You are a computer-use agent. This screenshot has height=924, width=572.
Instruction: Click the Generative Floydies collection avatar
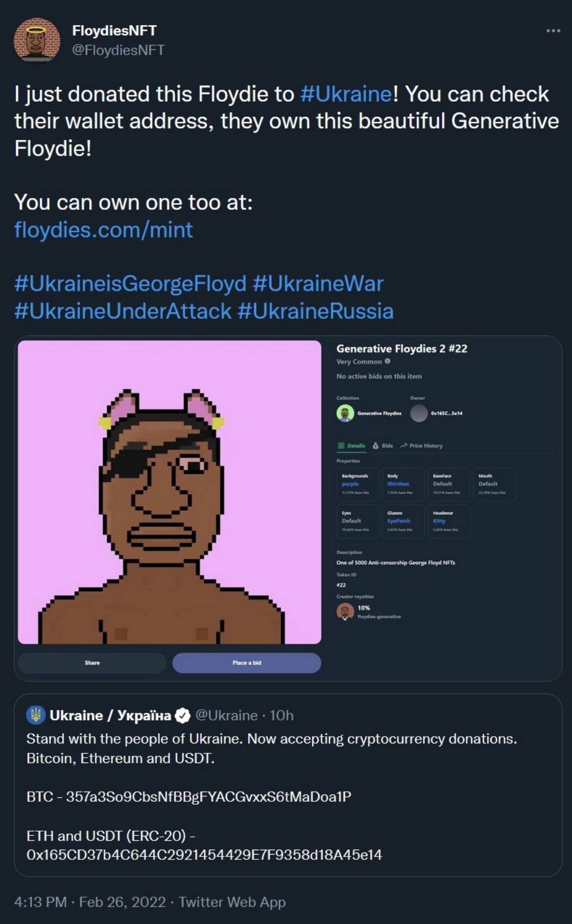pyautogui.click(x=345, y=413)
